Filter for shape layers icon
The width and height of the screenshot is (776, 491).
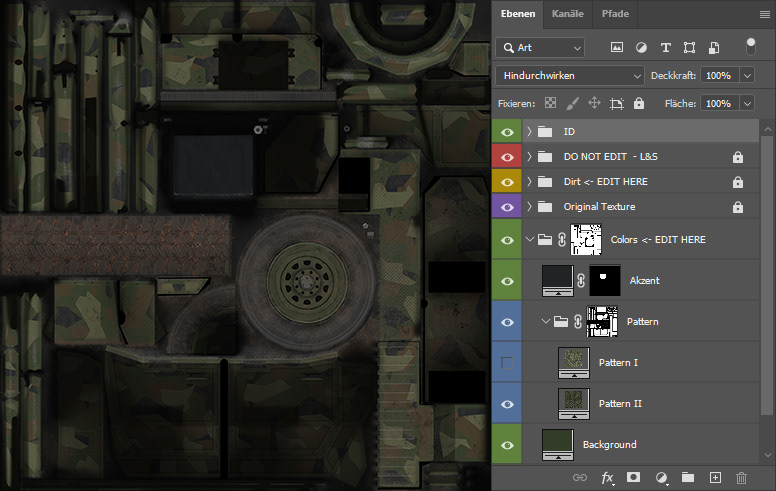[x=689, y=48]
